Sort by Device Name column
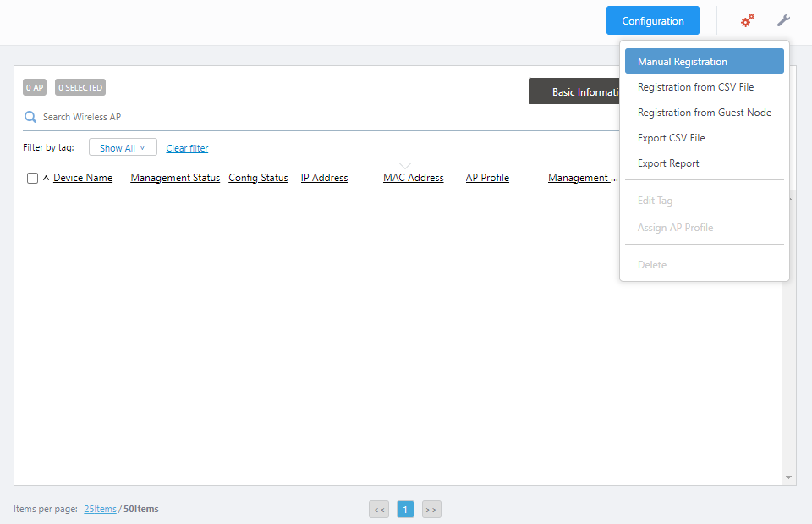Screen dimensions: 812x524 [83, 178]
